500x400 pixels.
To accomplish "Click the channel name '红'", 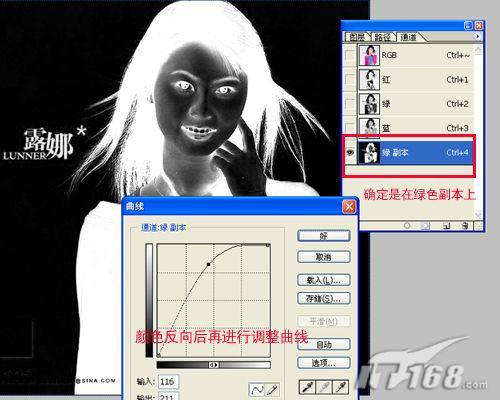I will point(386,79).
